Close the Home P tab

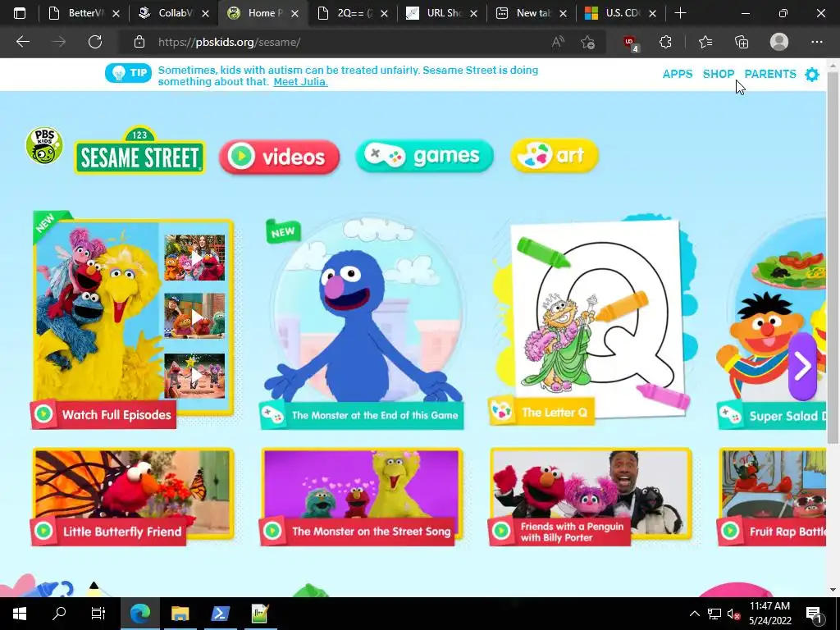(294, 13)
